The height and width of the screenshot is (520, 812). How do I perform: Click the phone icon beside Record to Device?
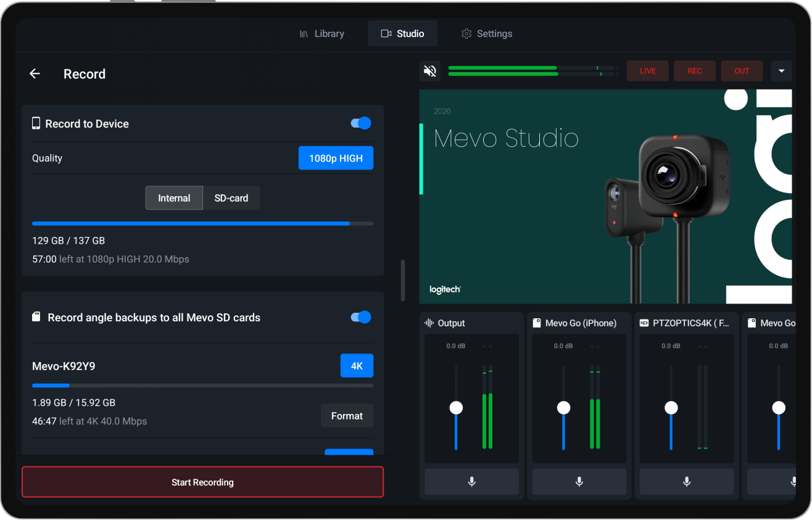click(36, 123)
